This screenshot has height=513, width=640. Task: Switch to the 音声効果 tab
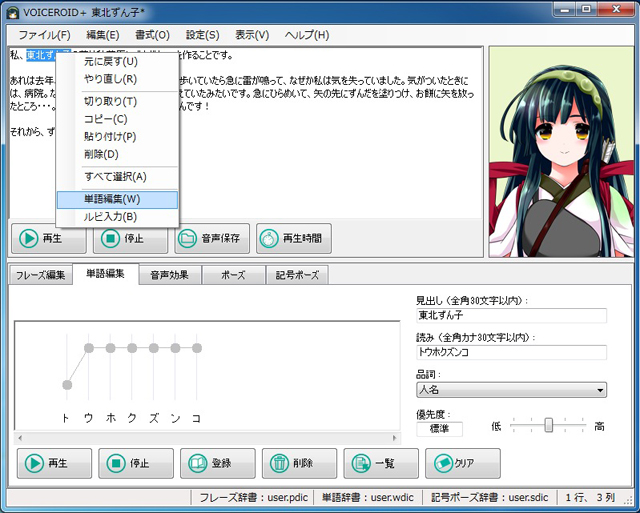(169, 275)
